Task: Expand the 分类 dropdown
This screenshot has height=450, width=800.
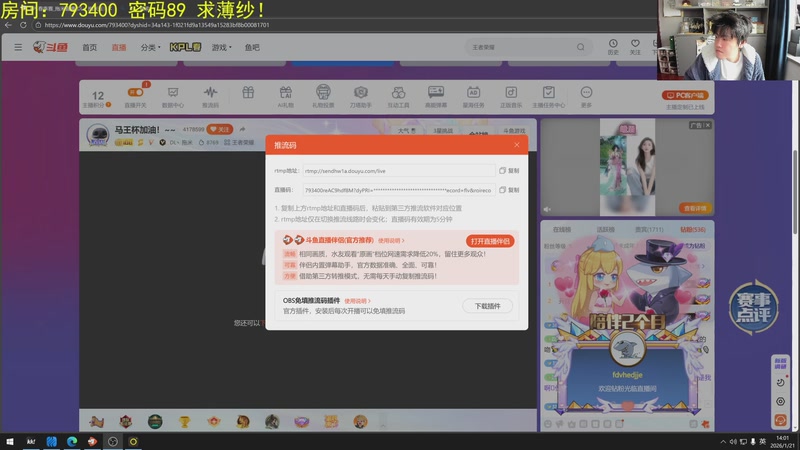Action: (x=150, y=47)
